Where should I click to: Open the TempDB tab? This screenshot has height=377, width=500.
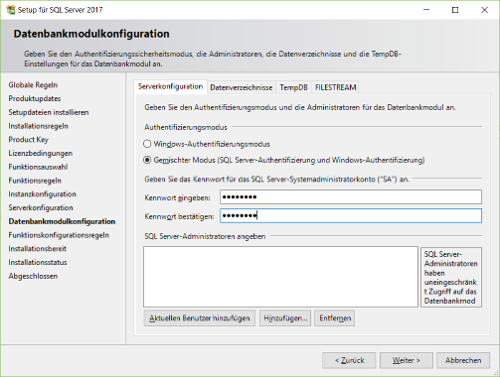293,87
